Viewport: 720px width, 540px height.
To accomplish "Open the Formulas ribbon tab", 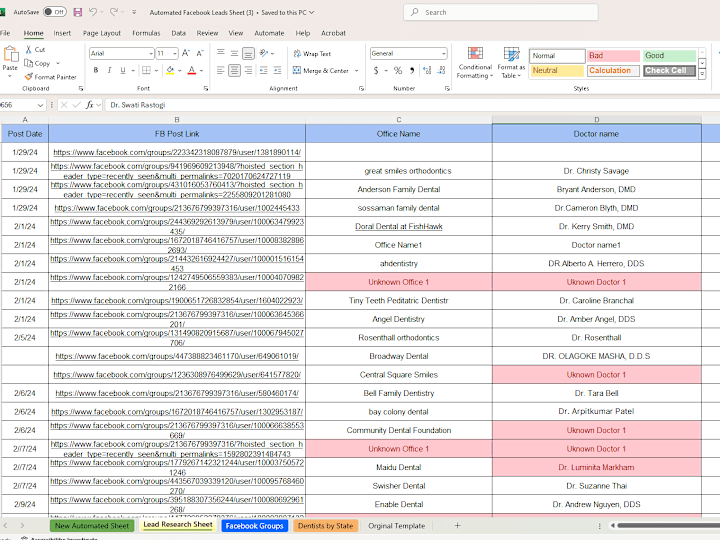I will pyautogui.click(x=146, y=33).
